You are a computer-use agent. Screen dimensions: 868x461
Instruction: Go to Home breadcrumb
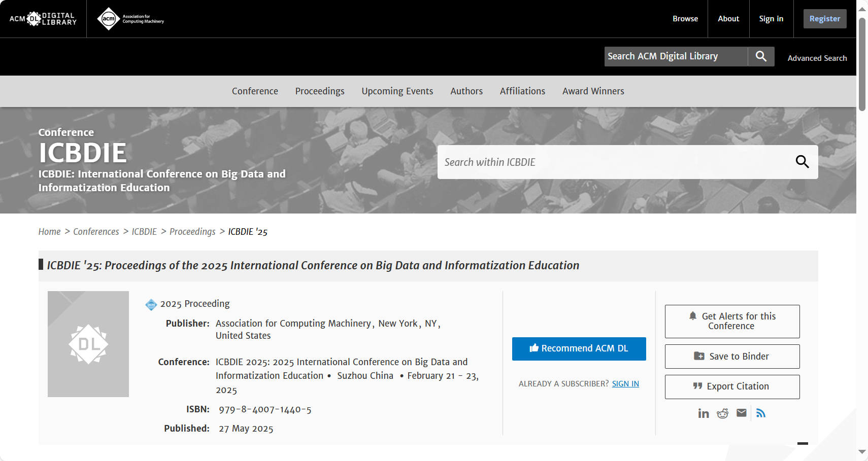click(x=49, y=232)
